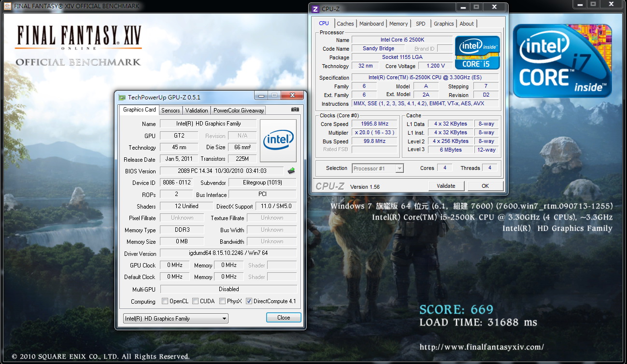Image resolution: width=627 pixels, height=364 pixels.
Task: Click the Close button in GPU-Z
Action: [x=284, y=318]
